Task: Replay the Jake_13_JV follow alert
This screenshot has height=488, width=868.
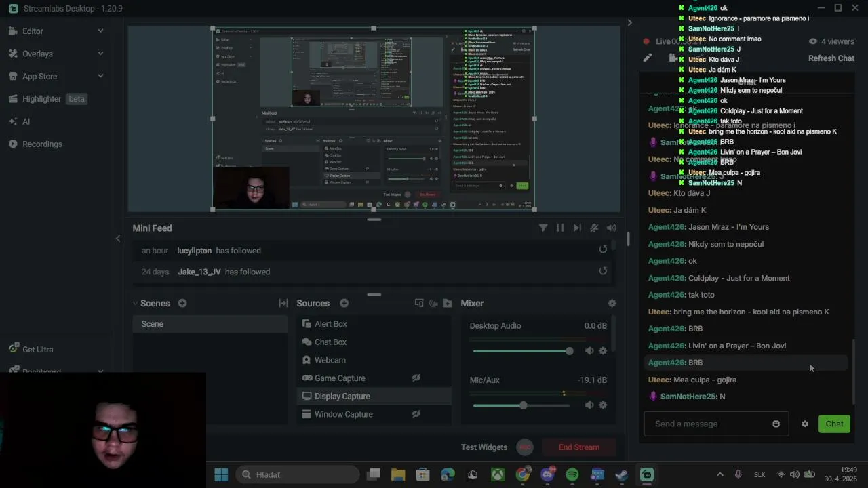Action: pos(603,271)
